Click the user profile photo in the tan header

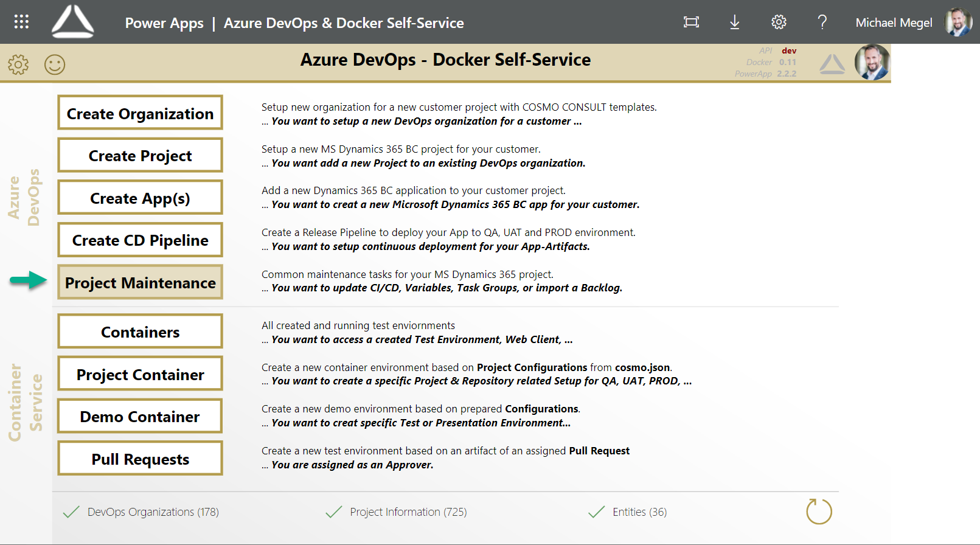(872, 62)
